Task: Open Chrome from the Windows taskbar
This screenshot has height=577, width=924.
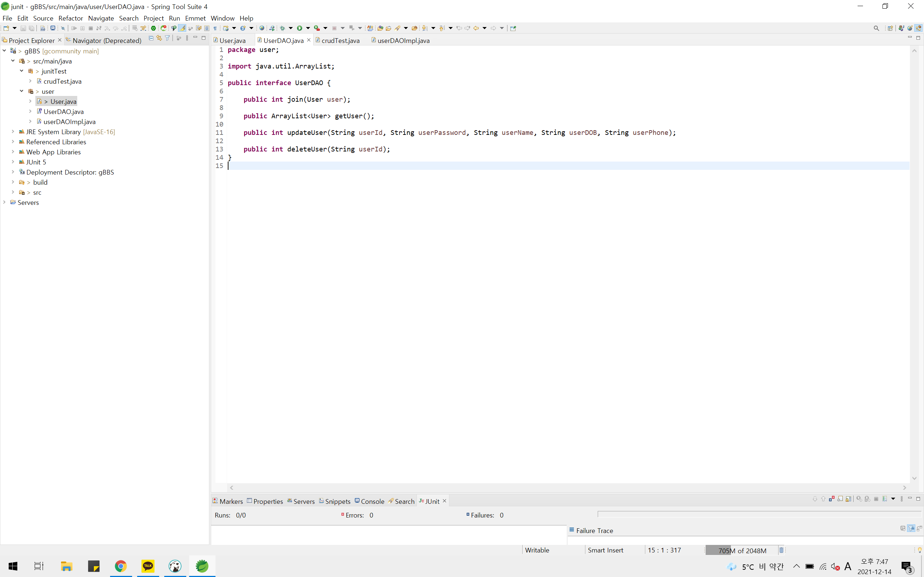Action: [121, 566]
